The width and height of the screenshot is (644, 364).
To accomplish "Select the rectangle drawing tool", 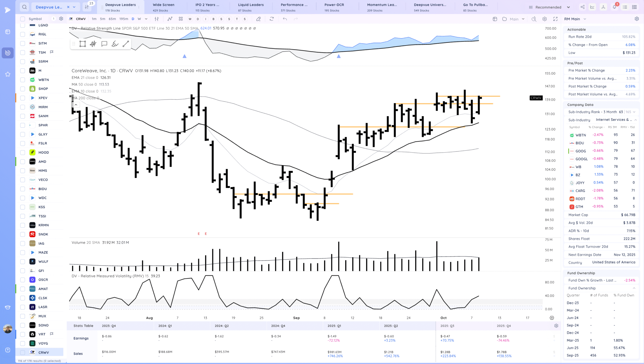I will point(83,44).
